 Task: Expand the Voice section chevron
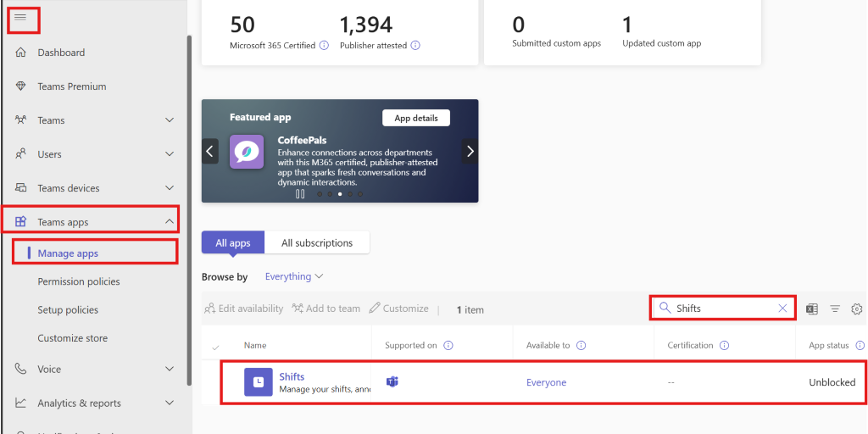(x=170, y=369)
